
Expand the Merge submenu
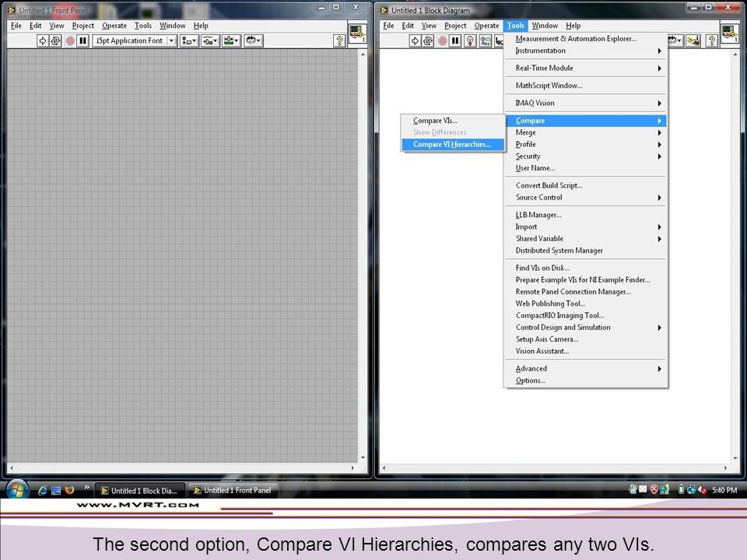[585, 132]
